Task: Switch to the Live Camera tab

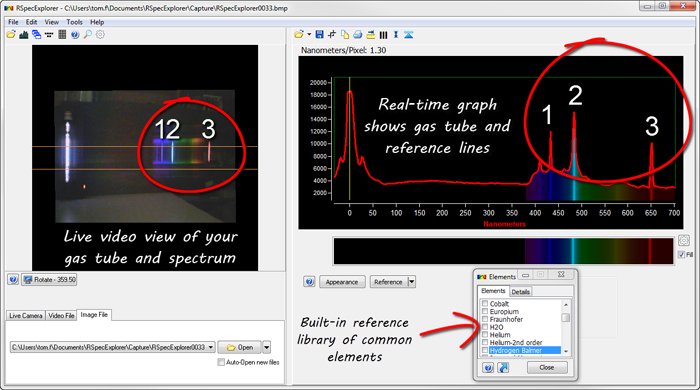Action: pos(25,315)
